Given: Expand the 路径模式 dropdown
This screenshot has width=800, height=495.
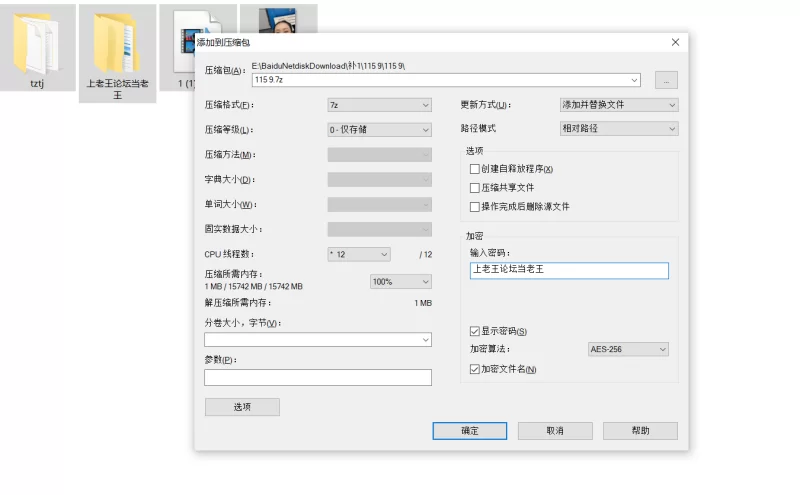Looking at the screenshot, I should click(618, 129).
